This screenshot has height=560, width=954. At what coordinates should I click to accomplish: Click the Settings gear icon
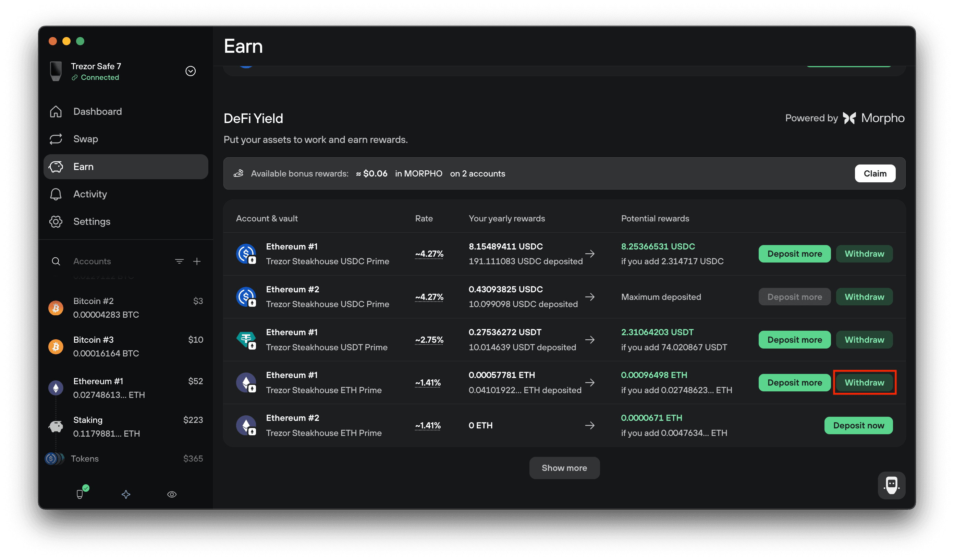(x=56, y=221)
